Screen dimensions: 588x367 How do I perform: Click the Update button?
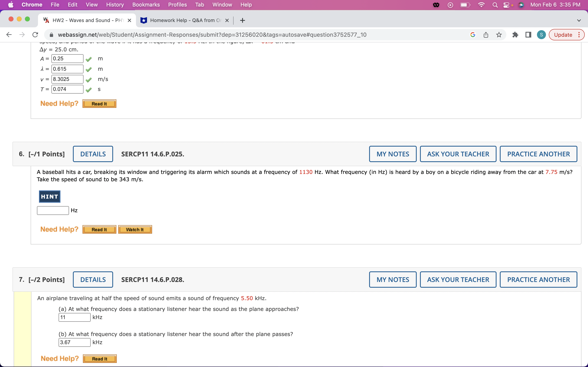click(563, 34)
